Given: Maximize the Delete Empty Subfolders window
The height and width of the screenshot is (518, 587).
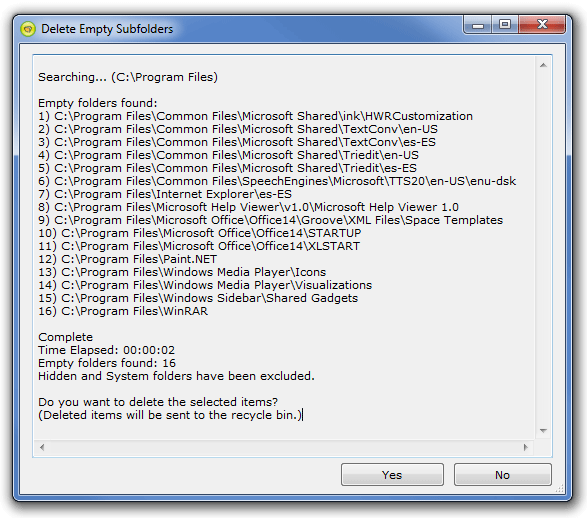Looking at the screenshot, I should click(x=505, y=25).
